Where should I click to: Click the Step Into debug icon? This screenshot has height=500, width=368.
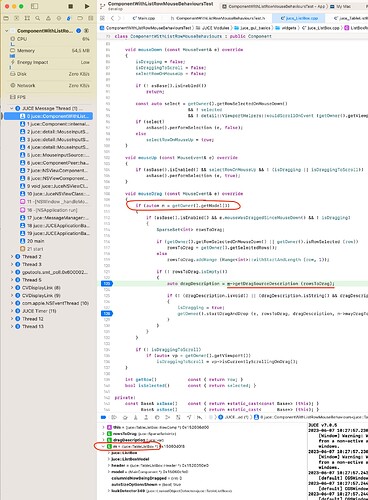135,417
